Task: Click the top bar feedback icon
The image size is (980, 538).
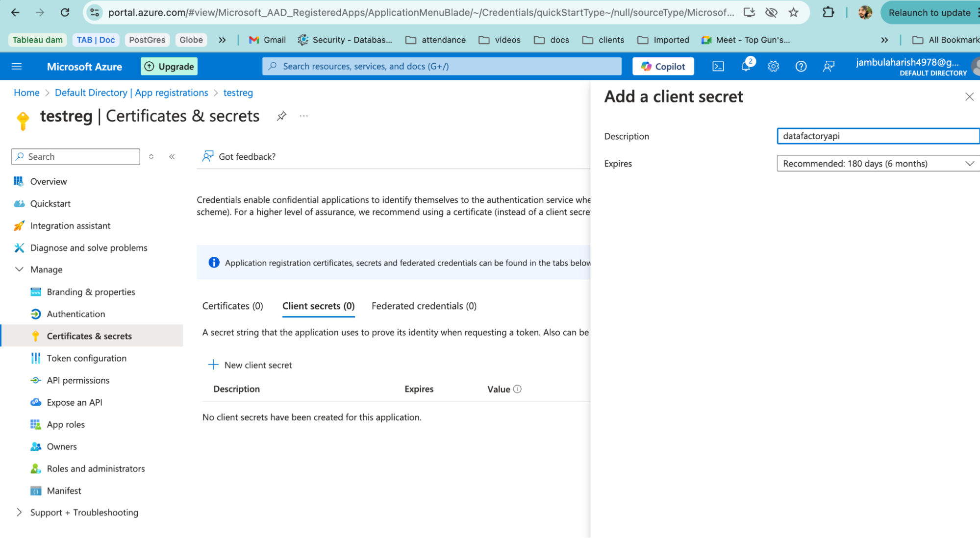Action: click(x=829, y=66)
